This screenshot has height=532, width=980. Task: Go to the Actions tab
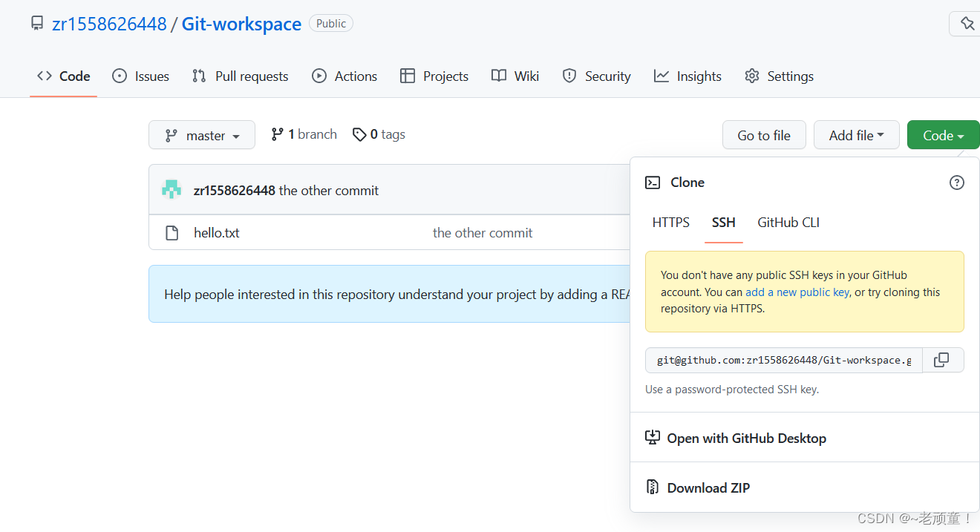[344, 76]
